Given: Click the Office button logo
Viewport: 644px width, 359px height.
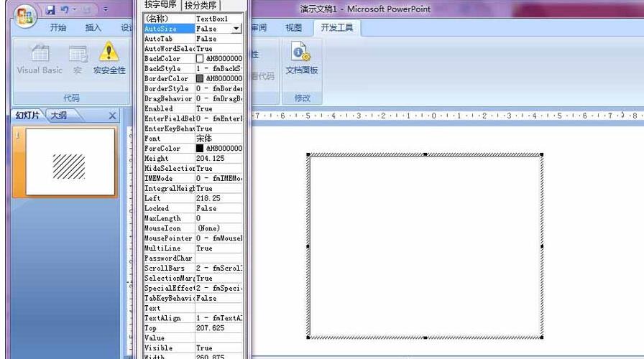Looking at the screenshot, I should [x=25, y=16].
